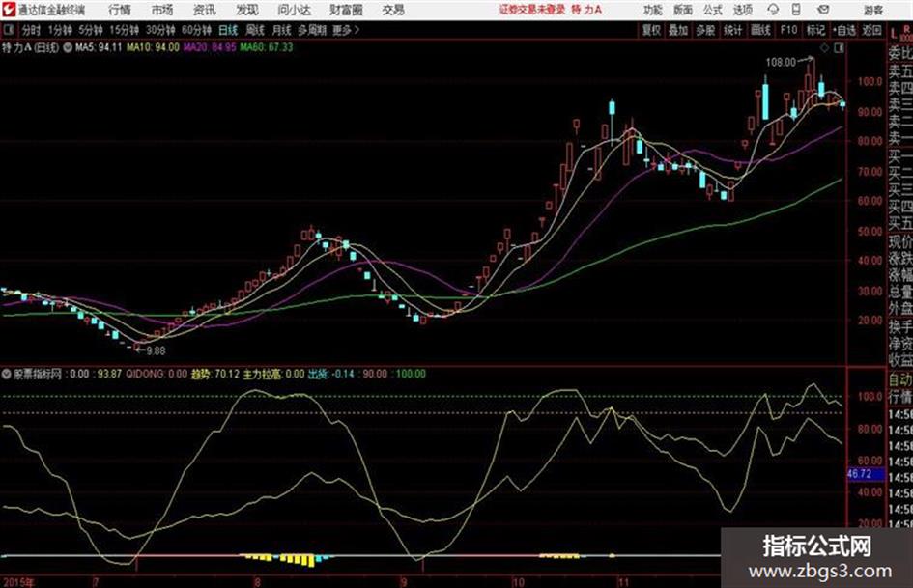
Task: Click the diamond icon atop the chart
Action: (824, 48)
